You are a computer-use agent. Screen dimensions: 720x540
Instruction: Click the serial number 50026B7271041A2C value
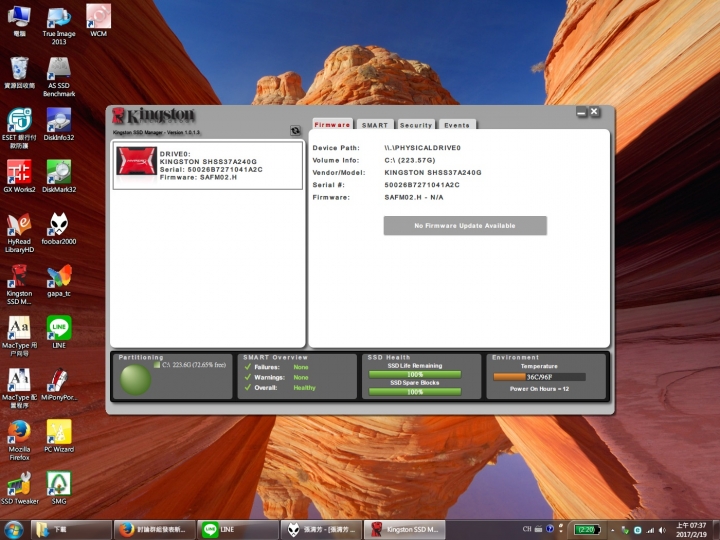[x=422, y=185]
